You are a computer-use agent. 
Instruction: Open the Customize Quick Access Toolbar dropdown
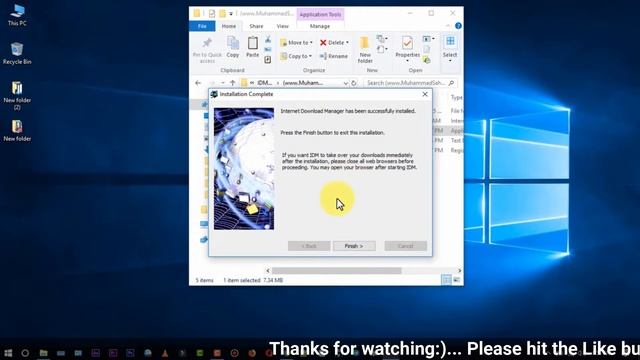click(x=231, y=14)
